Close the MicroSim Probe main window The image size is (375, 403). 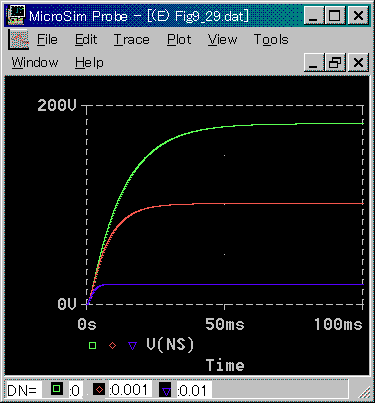358,15
